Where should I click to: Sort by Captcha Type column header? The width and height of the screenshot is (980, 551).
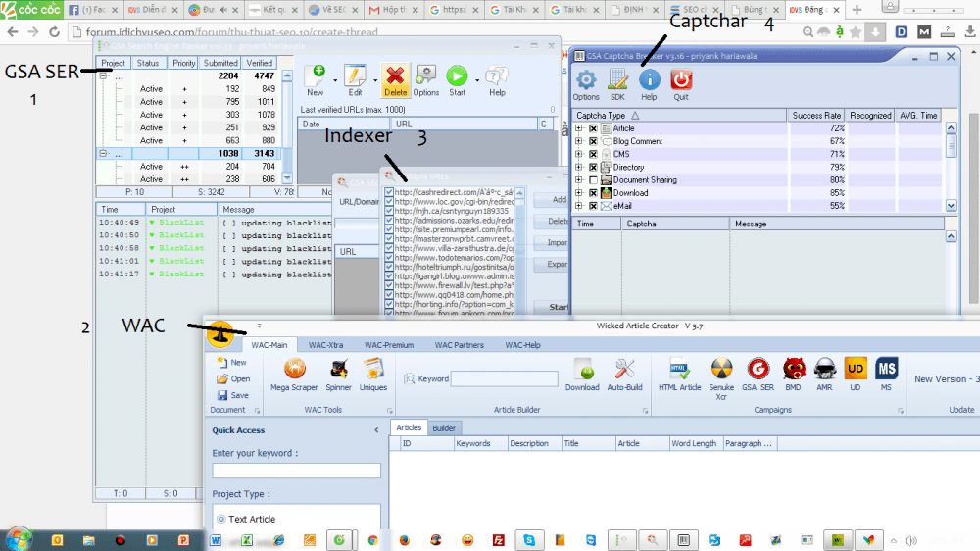point(679,115)
